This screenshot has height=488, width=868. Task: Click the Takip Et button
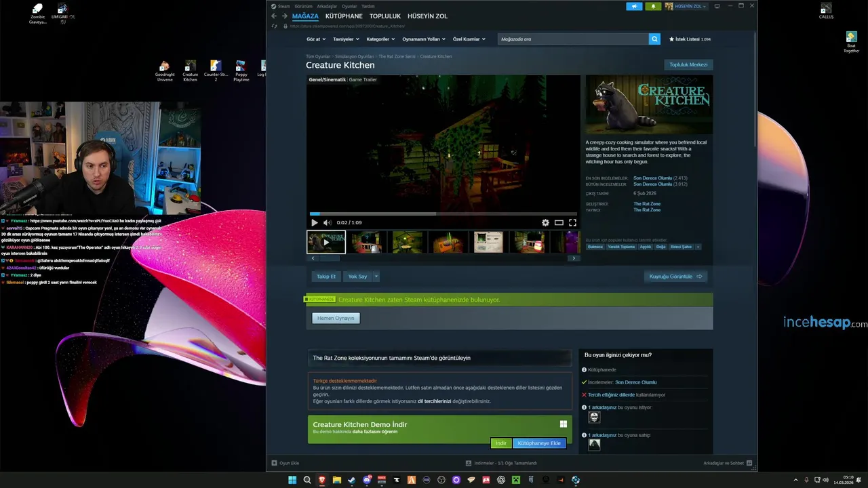[x=326, y=277]
